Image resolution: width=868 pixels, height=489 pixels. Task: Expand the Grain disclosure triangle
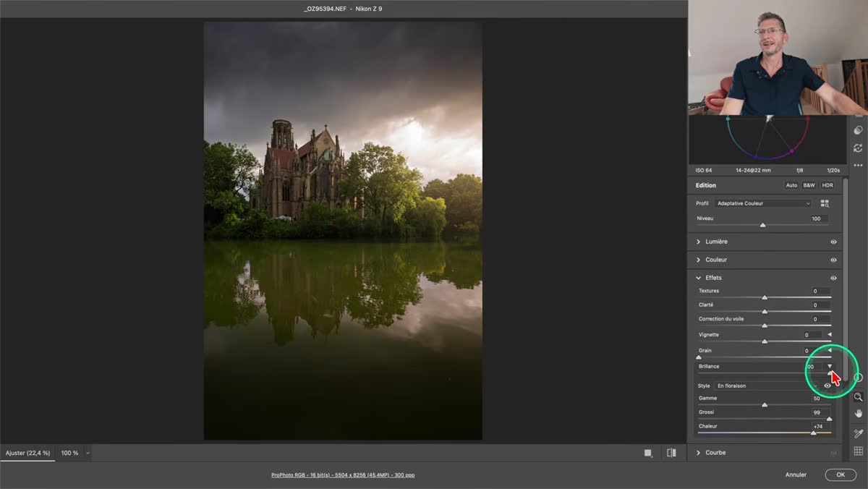(x=830, y=350)
